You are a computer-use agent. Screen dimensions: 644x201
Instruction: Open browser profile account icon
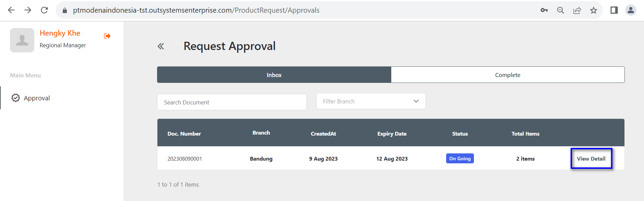click(631, 10)
